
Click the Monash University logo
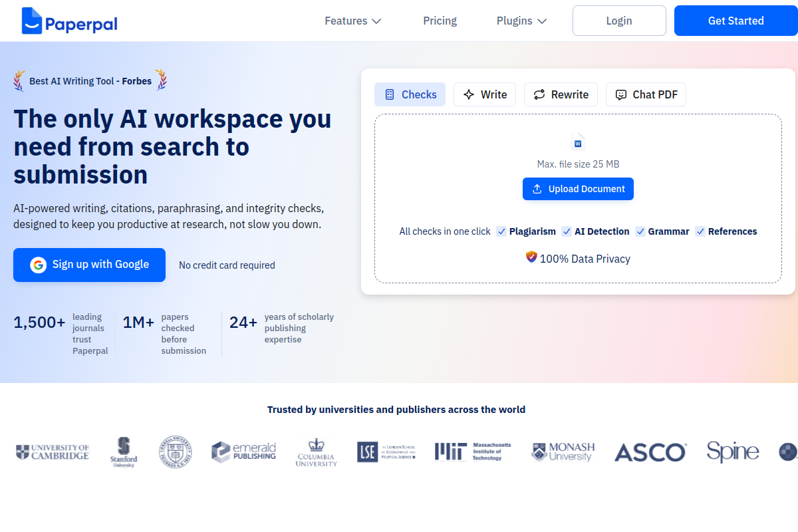click(x=563, y=452)
